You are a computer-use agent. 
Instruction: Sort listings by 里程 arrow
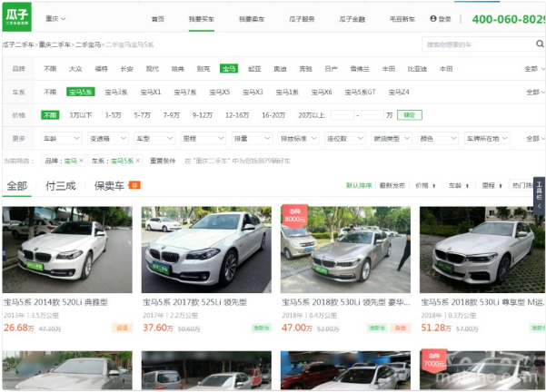(501, 186)
